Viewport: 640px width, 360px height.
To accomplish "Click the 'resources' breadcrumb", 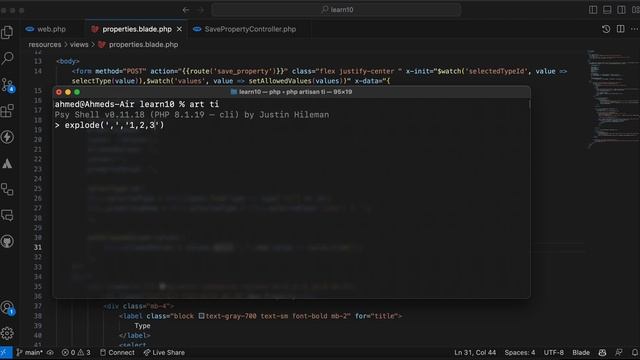I will (x=44, y=44).
